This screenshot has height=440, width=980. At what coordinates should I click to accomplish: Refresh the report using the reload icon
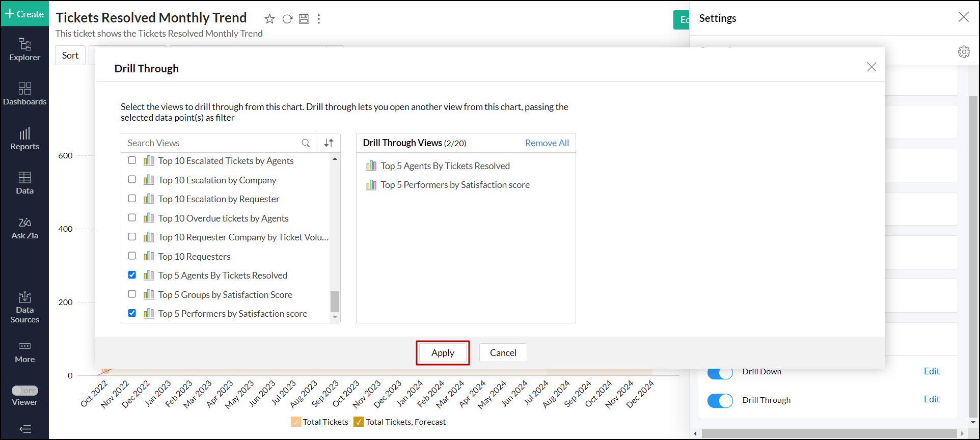pyautogui.click(x=287, y=19)
